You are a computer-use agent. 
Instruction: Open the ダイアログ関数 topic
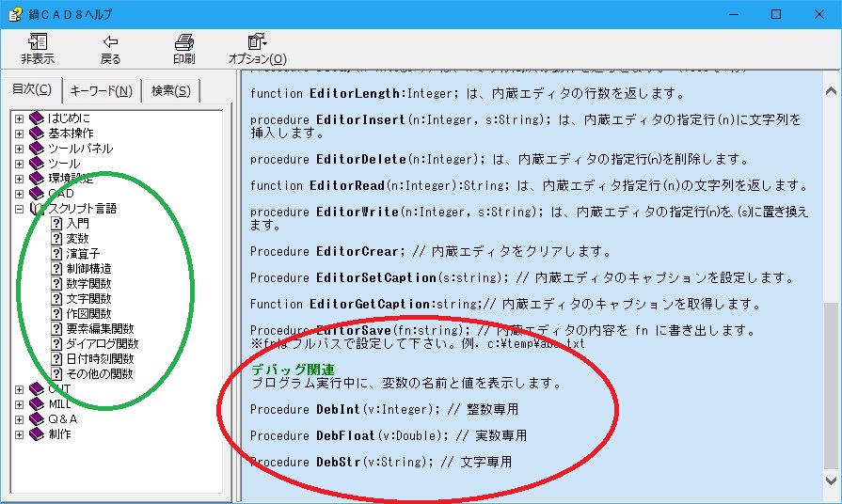pyautogui.click(x=103, y=343)
